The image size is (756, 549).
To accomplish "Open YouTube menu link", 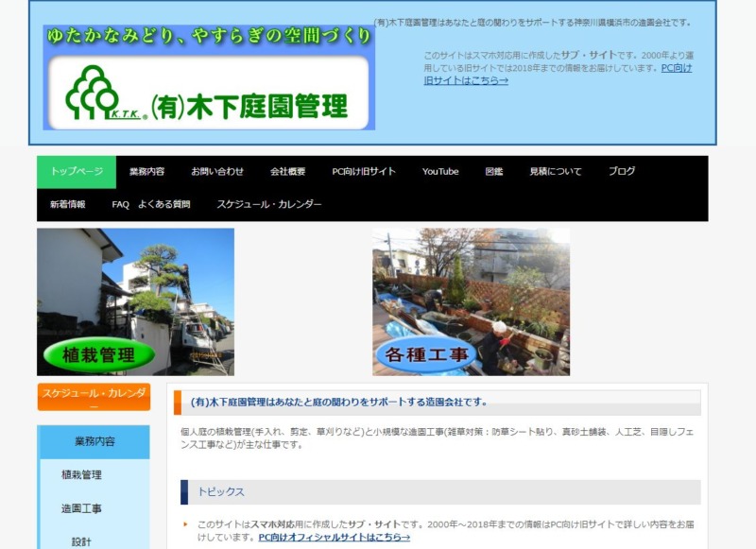I will point(440,172).
